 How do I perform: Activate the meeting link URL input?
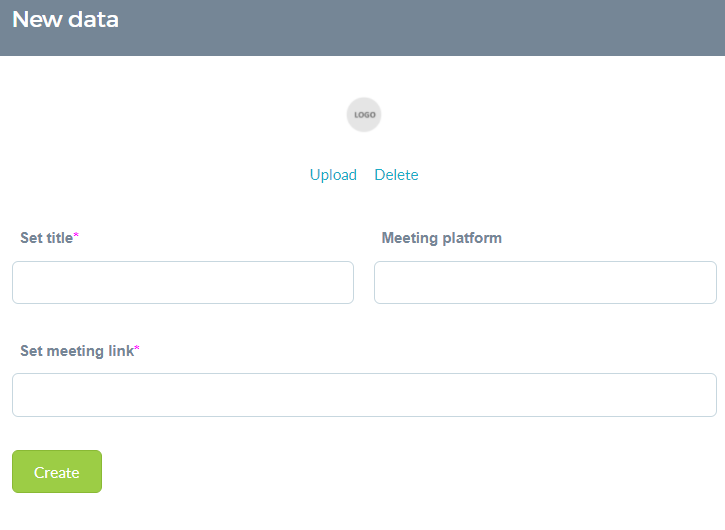[x=364, y=395]
